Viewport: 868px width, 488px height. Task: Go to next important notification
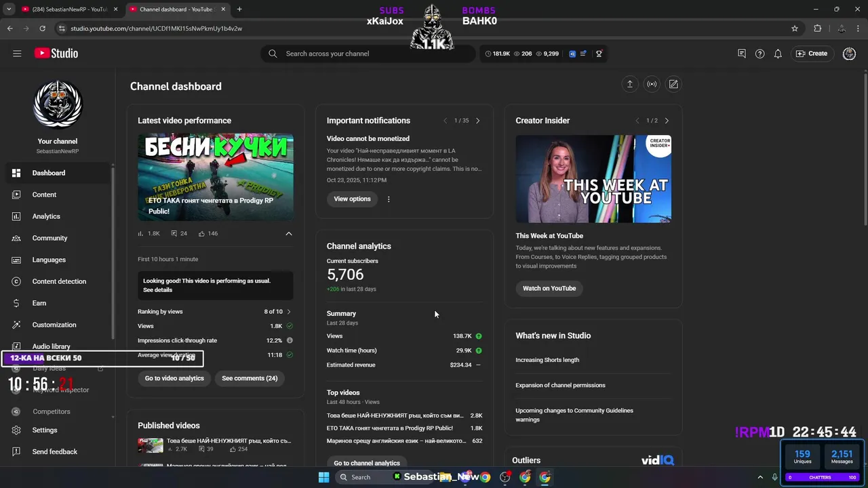[x=477, y=121]
